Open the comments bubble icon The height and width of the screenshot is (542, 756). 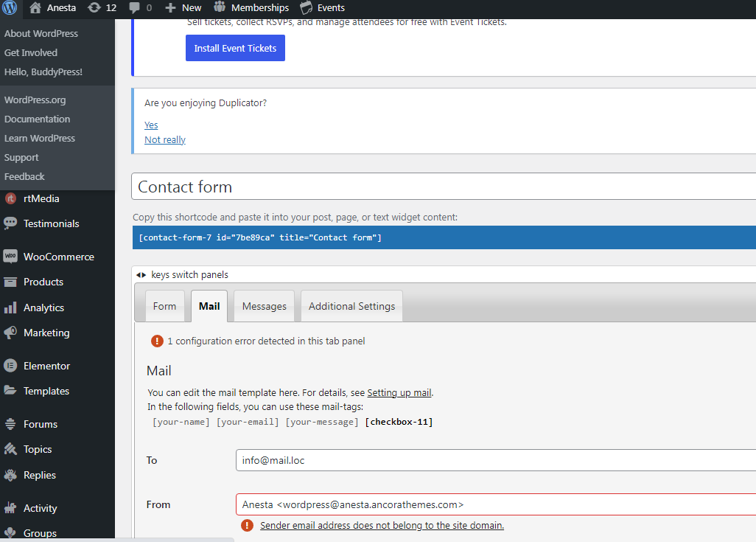point(135,7)
